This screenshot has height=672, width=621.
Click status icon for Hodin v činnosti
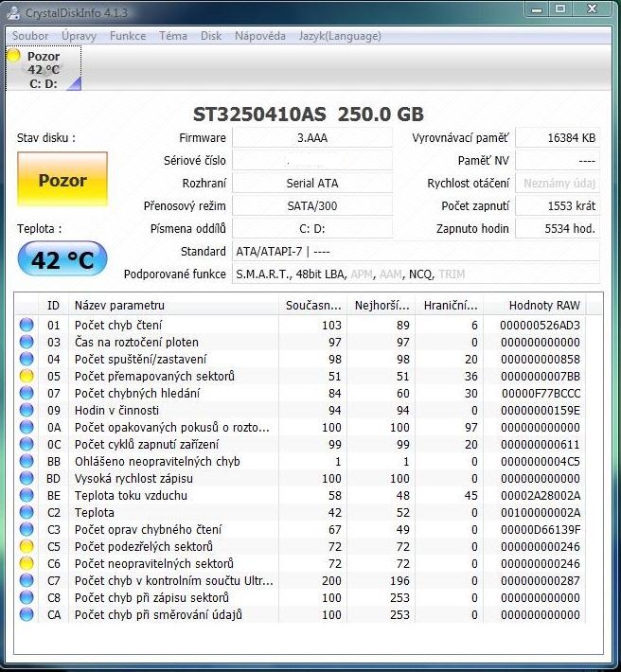coord(27,410)
